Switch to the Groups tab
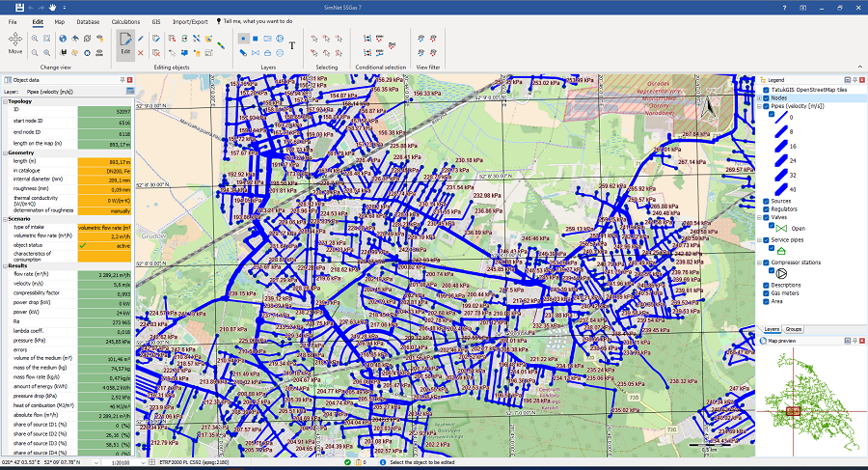Image resolution: width=868 pixels, height=470 pixels. coord(794,329)
